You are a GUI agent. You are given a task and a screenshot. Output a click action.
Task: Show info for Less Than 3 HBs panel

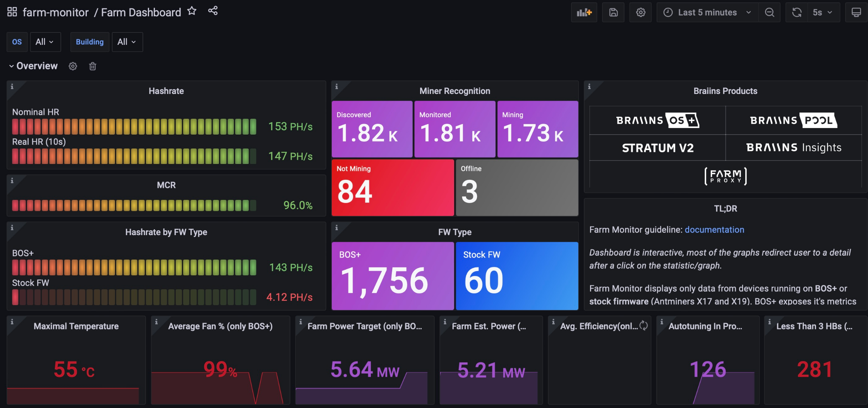coord(769,322)
